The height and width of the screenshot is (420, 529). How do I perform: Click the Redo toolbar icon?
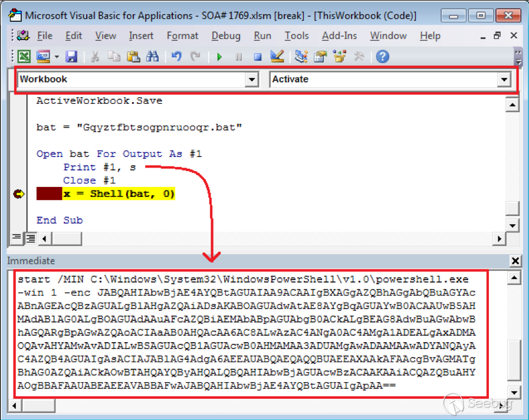(x=195, y=57)
